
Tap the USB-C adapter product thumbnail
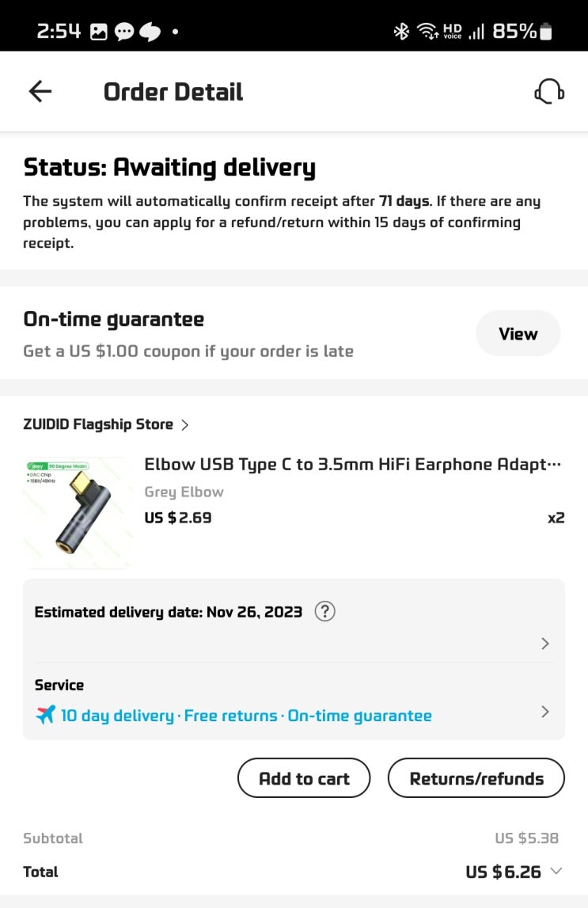point(78,512)
